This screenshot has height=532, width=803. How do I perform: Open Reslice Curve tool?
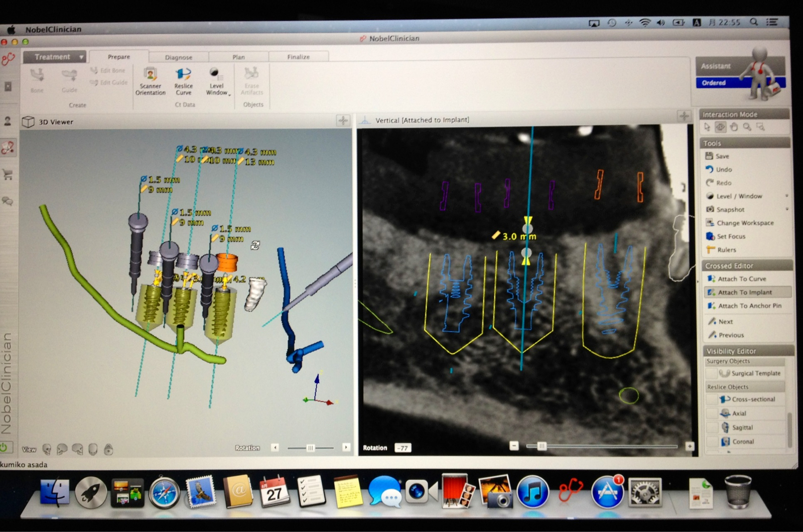tap(183, 81)
